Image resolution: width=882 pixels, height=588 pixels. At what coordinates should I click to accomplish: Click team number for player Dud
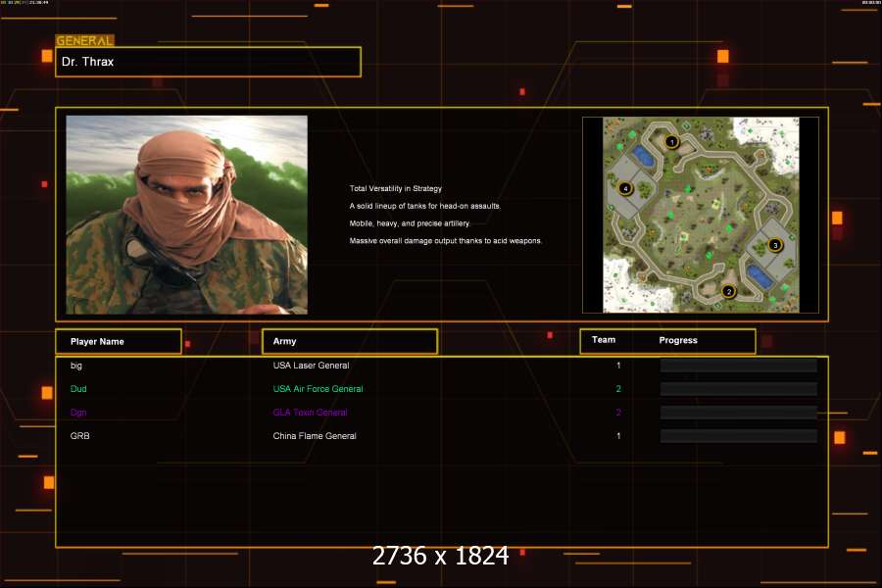point(618,389)
